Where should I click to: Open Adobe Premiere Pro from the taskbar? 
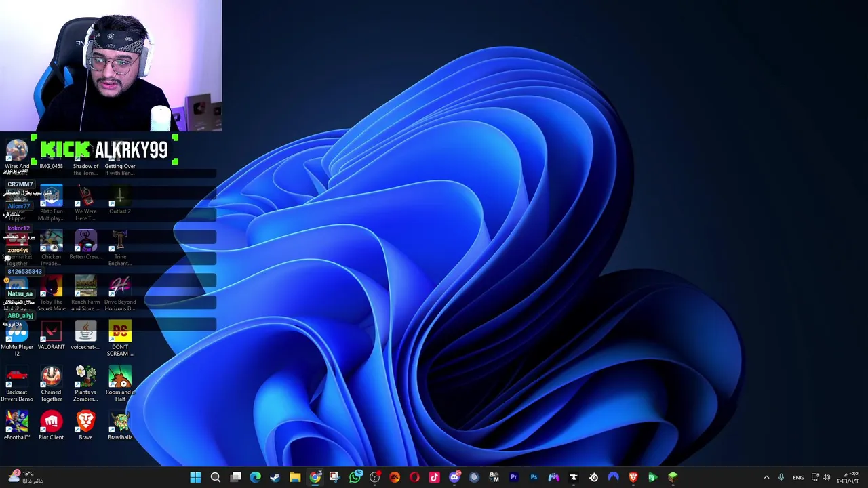click(x=514, y=477)
